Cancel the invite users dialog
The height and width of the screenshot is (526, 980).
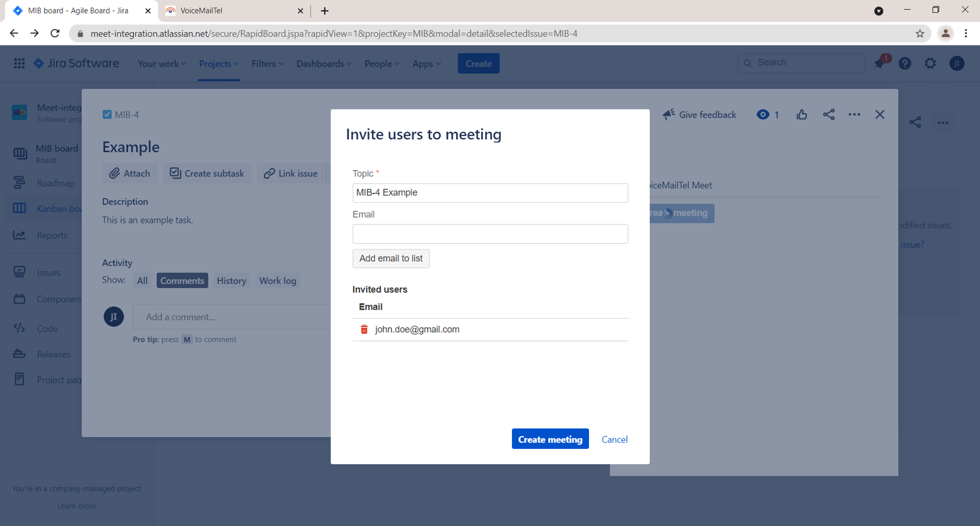(615, 440)
